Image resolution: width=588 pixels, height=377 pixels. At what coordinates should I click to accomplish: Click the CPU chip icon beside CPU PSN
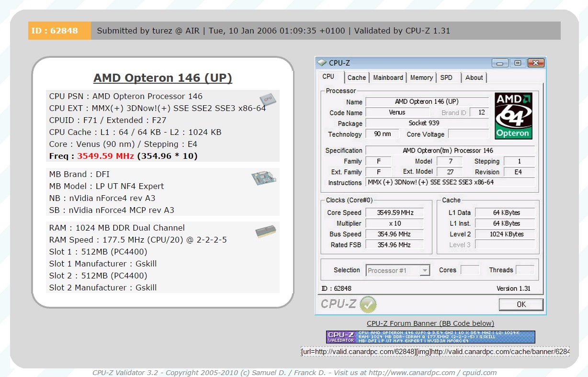267,99
